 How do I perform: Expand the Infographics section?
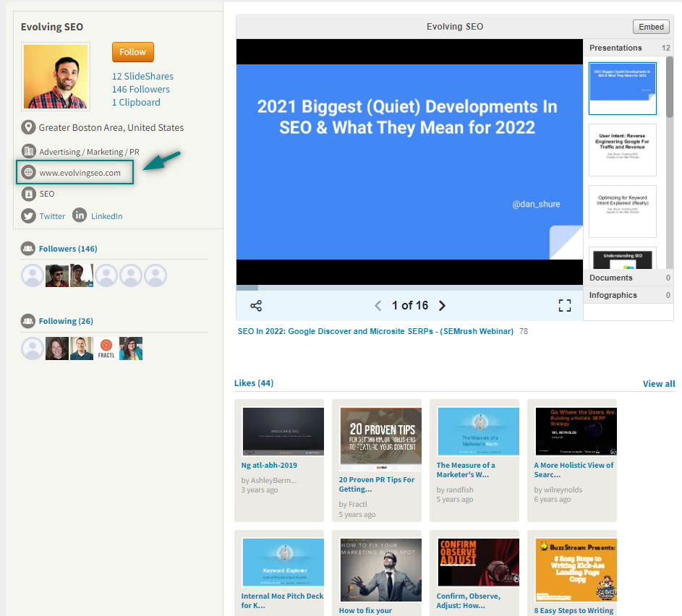coord(628,295)
